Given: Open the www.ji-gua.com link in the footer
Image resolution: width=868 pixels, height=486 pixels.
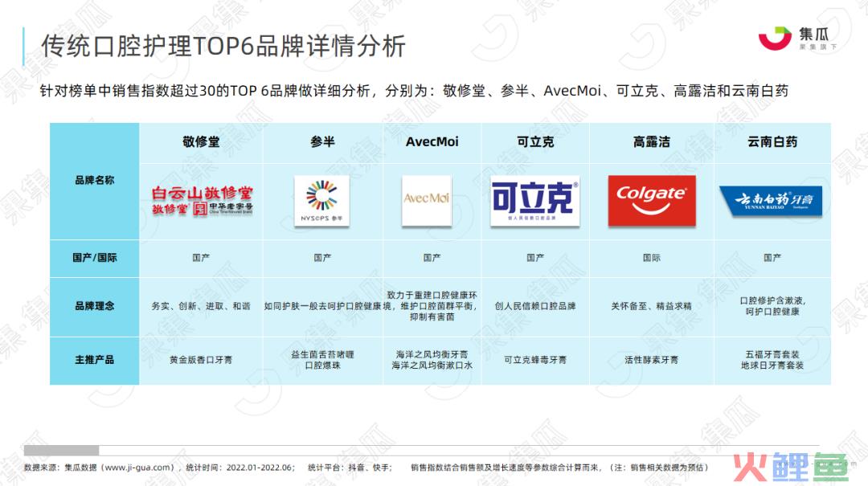Looking at the screenshot, I should coord(137,468).
